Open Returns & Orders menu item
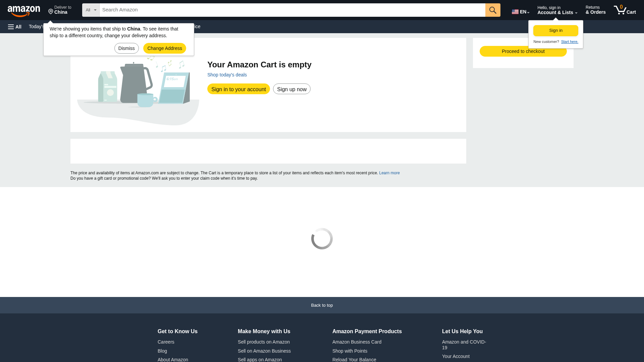The height and width of the screenshot is (362, 644). [595, 10]
